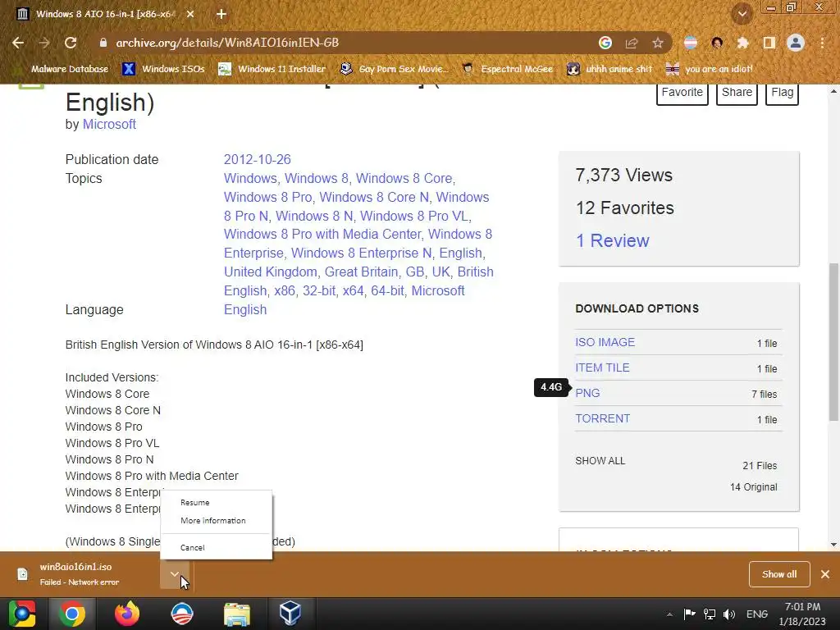Open the tab search dropdown arrow
The width and height of the screenshot is (840, 630).
742,14
